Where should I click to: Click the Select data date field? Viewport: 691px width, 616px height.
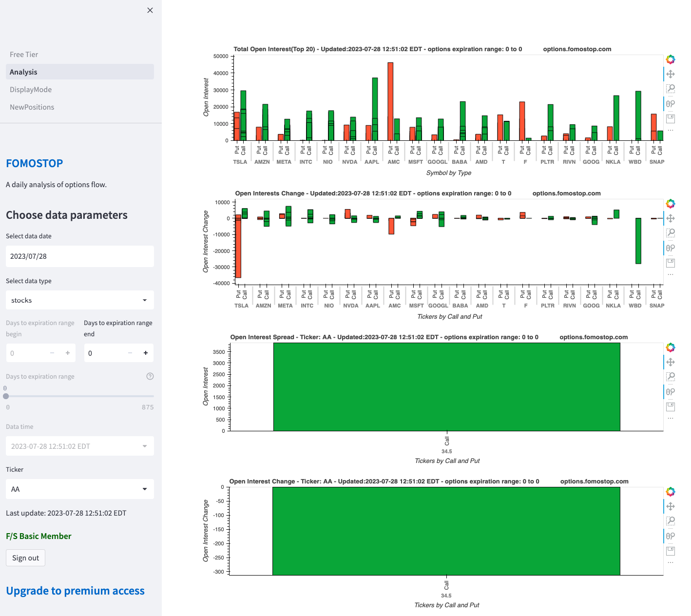(80, 256)
